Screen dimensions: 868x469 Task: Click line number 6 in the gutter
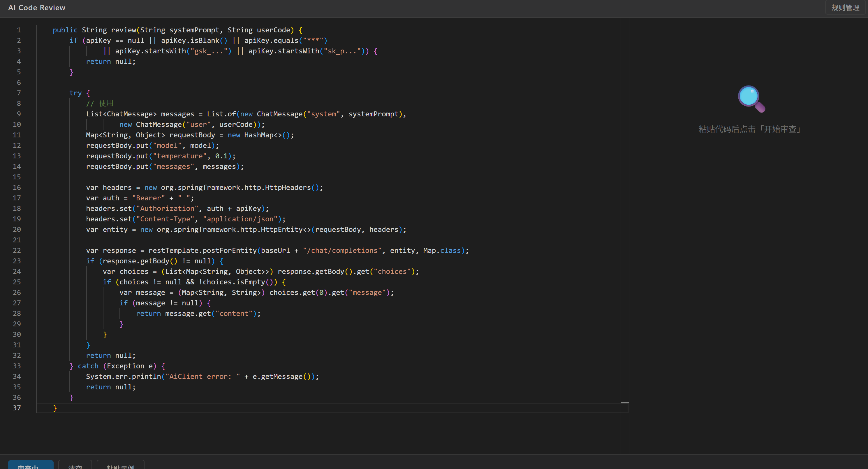(19, 83)
